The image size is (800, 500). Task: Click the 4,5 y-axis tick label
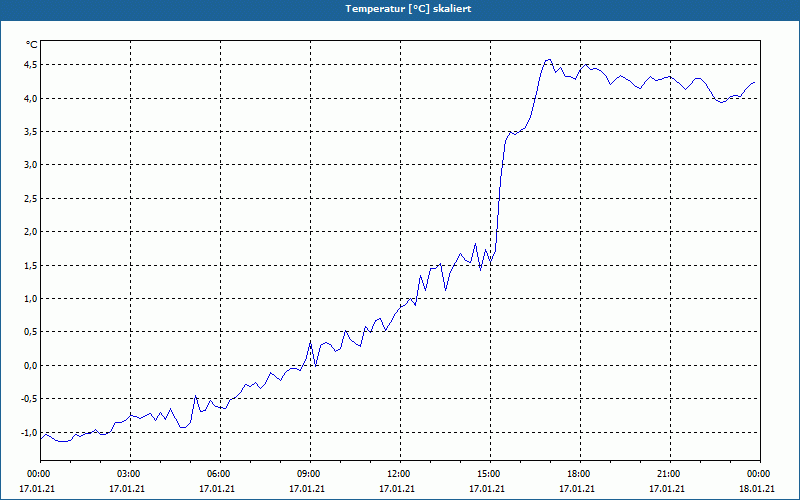pyautogui.click(x=30, y=64)
